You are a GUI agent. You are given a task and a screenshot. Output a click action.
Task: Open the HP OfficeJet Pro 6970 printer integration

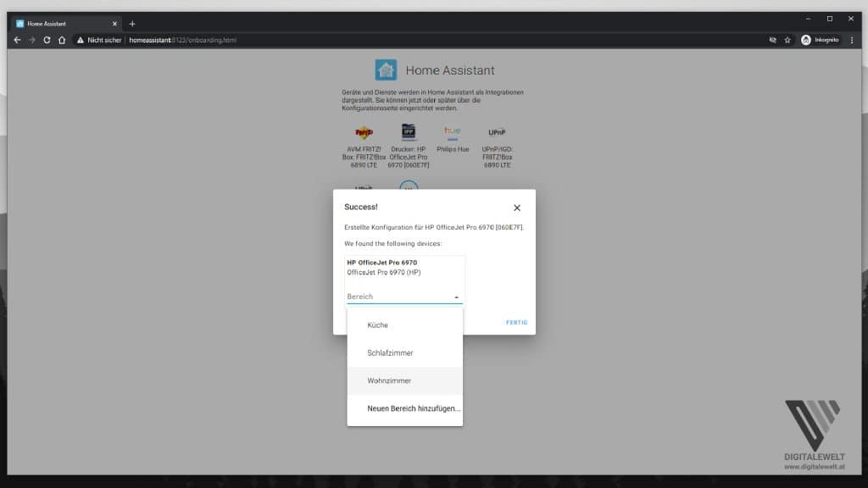407,134
